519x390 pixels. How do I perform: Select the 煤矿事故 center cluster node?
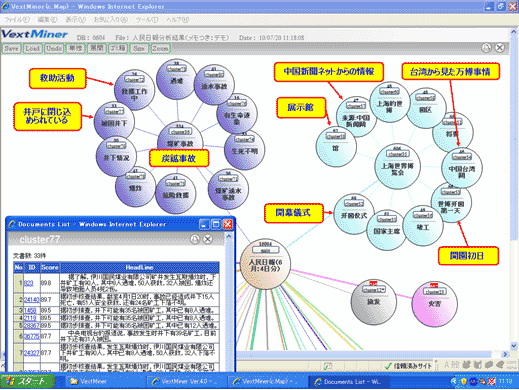180,141
